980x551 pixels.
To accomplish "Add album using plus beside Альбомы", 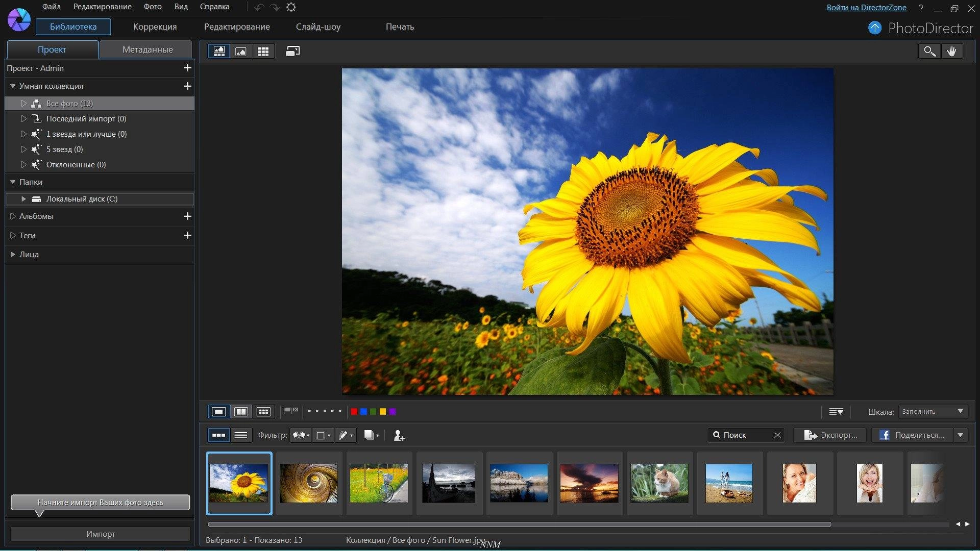I will pyautogui.click(x=187, y=216).
